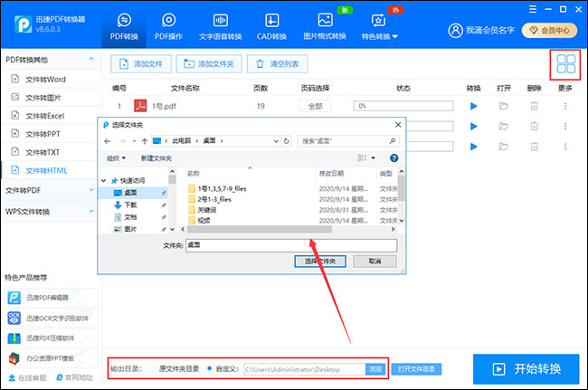Open the CAD转换 tab

point(271,26)
